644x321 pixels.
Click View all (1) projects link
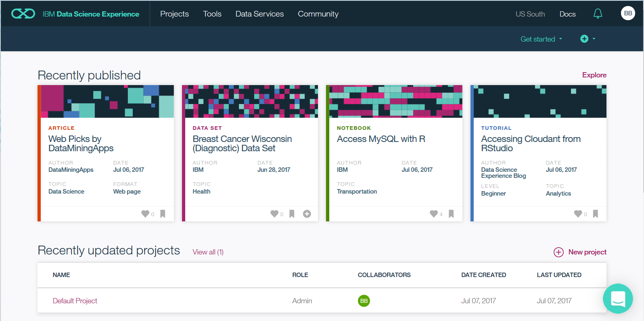coord(208,252)
